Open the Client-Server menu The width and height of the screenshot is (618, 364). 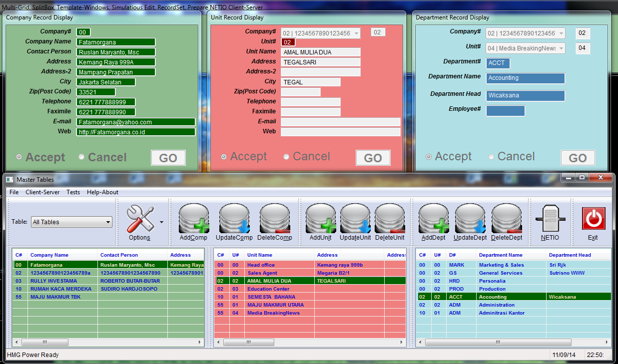click(x=42, y=192)
